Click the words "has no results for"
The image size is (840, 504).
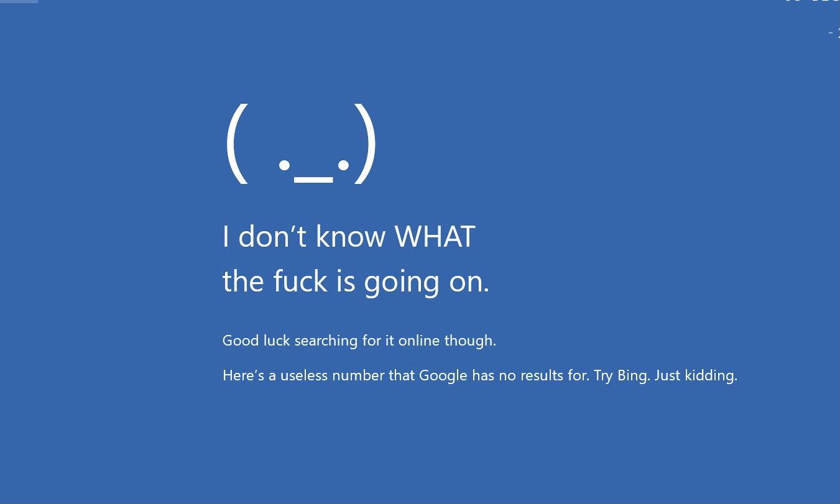coord(530,376)
